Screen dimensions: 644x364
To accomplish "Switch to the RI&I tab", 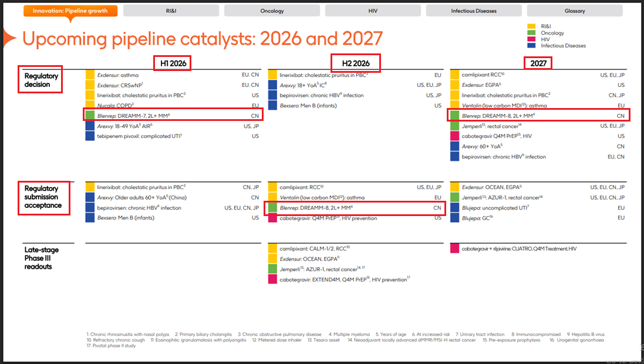I will 170,11.
